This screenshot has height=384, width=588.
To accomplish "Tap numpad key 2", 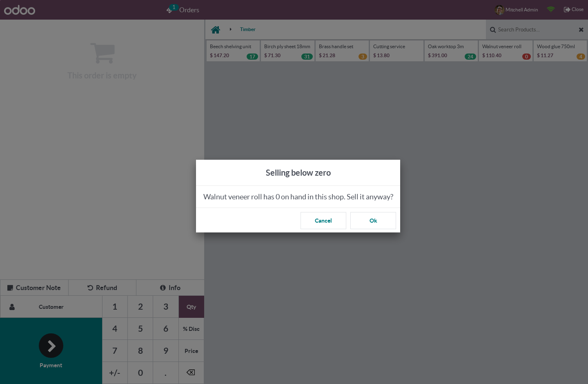I will point(140,307).
